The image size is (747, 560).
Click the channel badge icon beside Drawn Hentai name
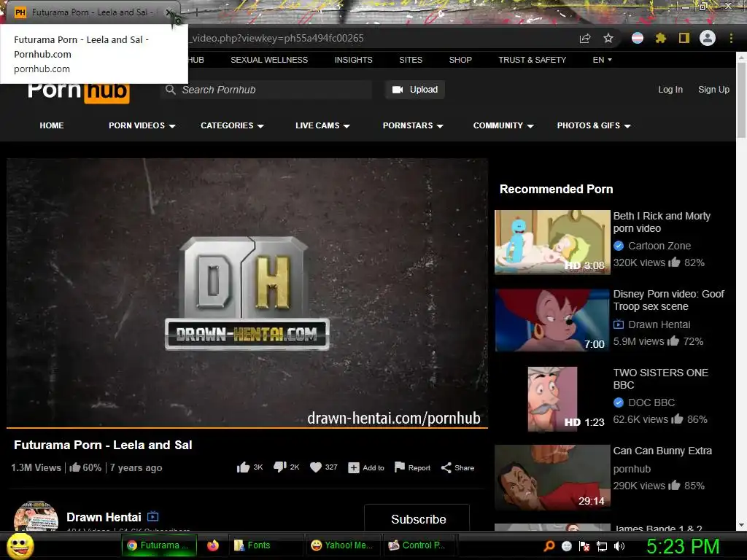[152, 517]
